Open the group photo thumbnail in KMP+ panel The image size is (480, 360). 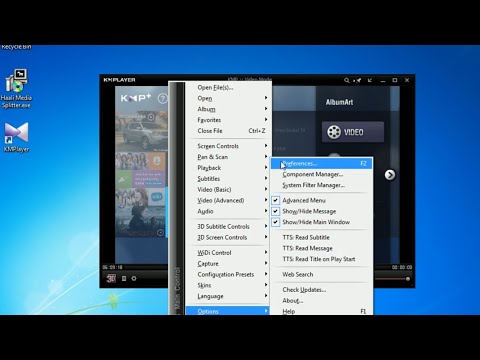click(131, 161)
